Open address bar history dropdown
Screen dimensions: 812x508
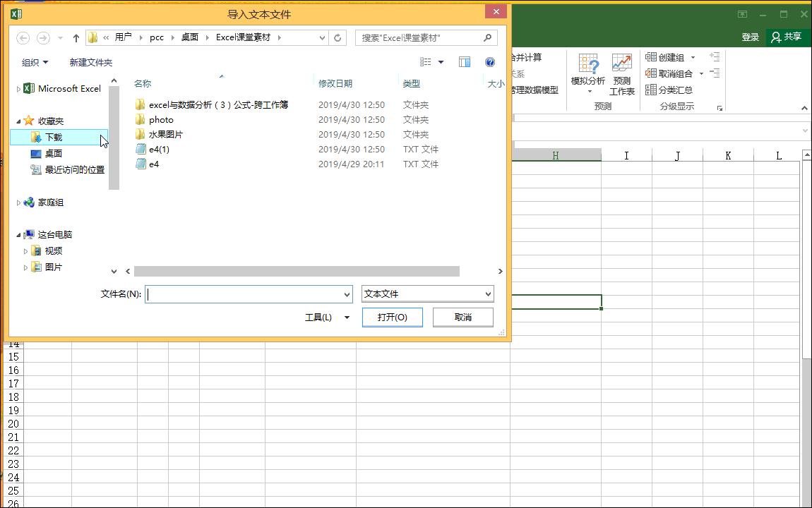point(322,38)
